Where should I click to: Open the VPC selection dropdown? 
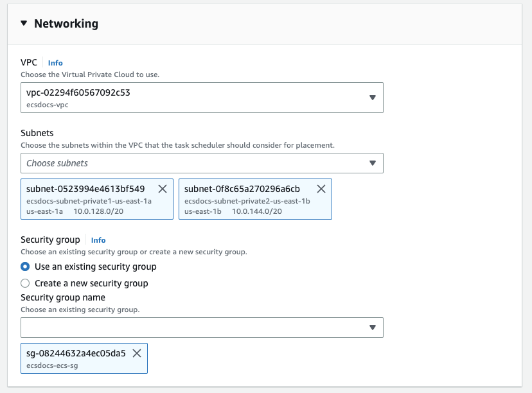coord(193,98)
